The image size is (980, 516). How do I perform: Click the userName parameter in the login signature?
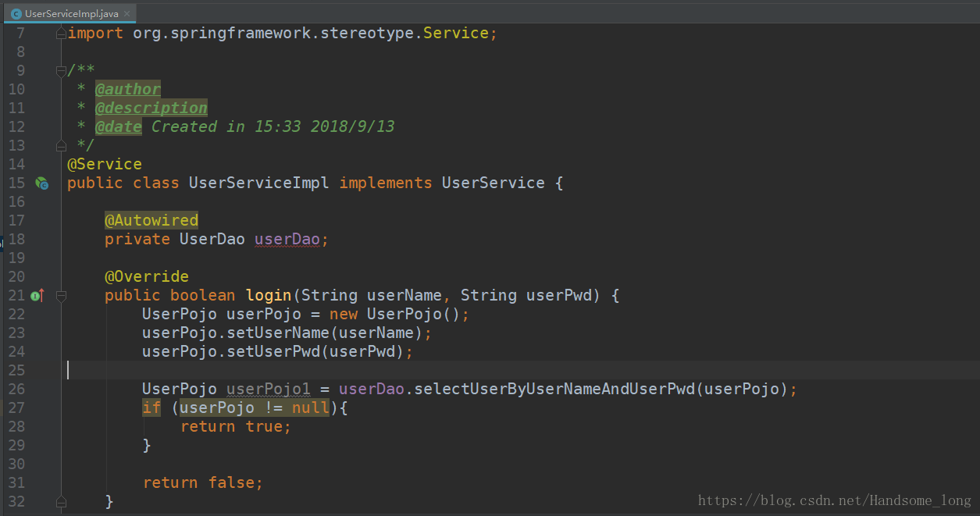tap(404, 295)
